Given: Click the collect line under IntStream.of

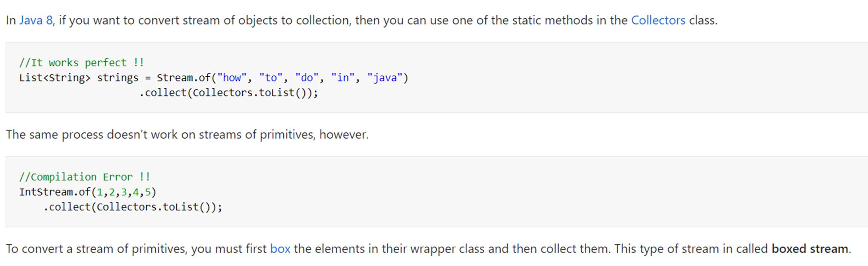Looking at the screenshot, I should 133,207.
